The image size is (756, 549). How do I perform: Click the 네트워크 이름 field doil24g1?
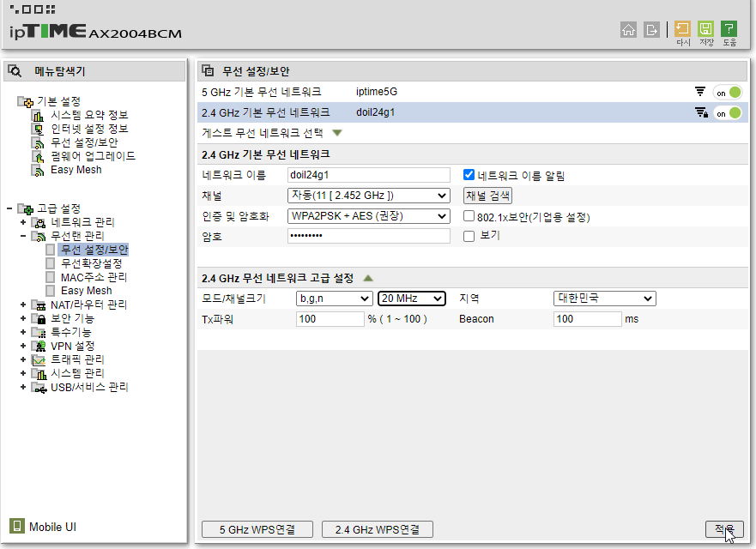[369, 175]
